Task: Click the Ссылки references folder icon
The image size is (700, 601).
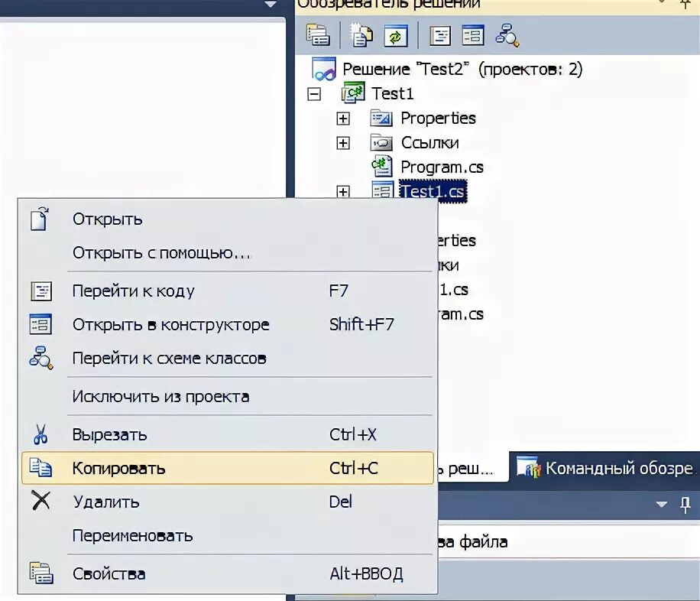Action: [381, 143]
